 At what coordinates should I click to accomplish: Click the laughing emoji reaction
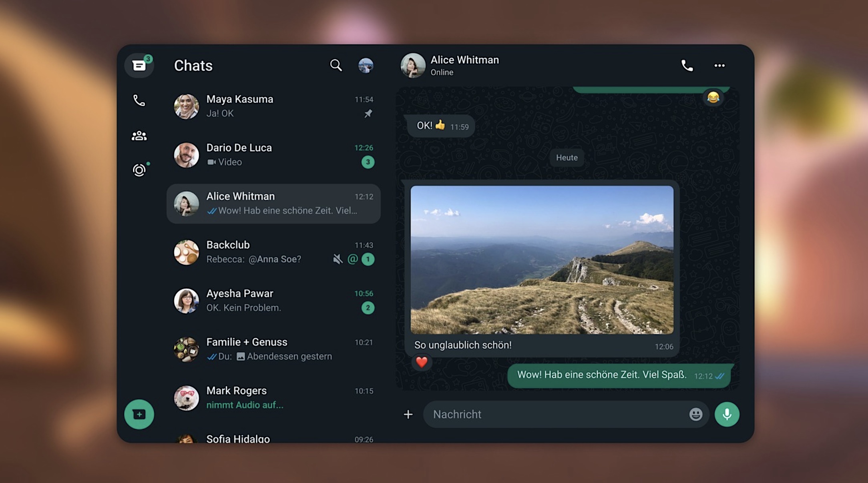713,97
